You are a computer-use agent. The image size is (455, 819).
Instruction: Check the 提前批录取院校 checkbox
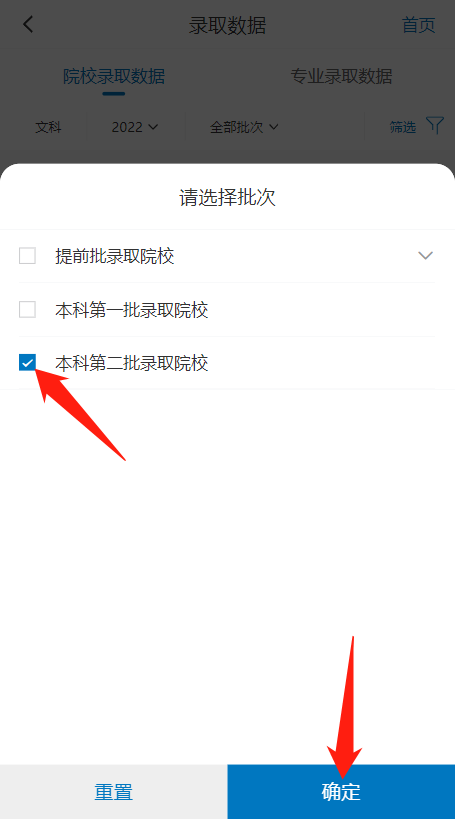[27, 256]
